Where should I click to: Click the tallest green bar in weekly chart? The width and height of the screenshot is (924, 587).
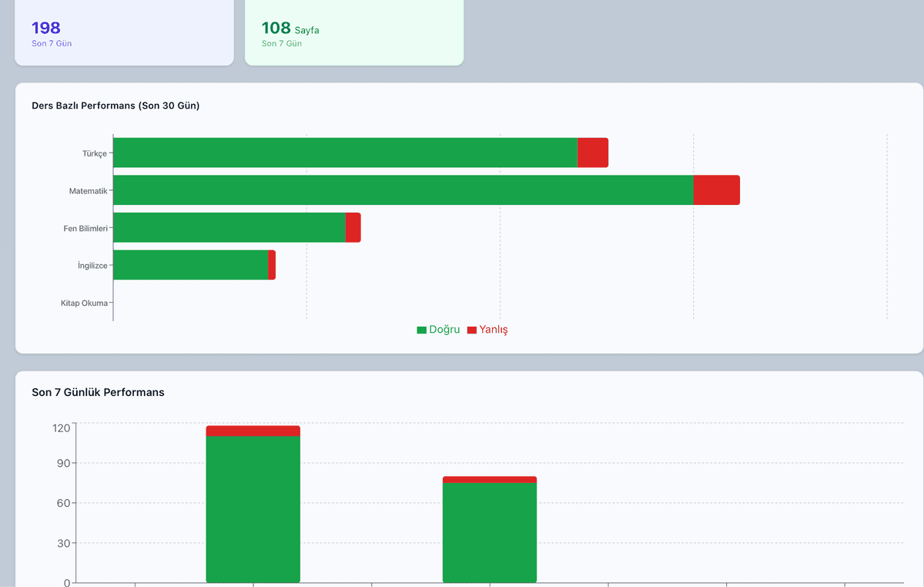point(253,508)
